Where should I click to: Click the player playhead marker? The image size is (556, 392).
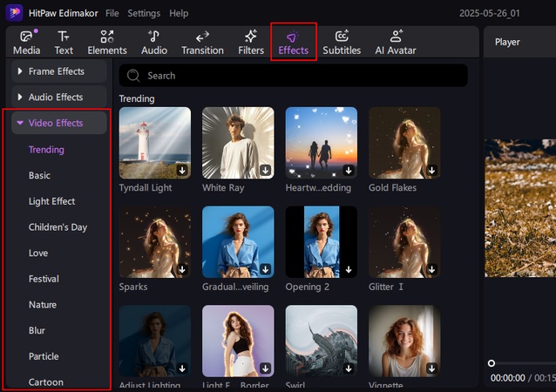[x=492, y=363]
